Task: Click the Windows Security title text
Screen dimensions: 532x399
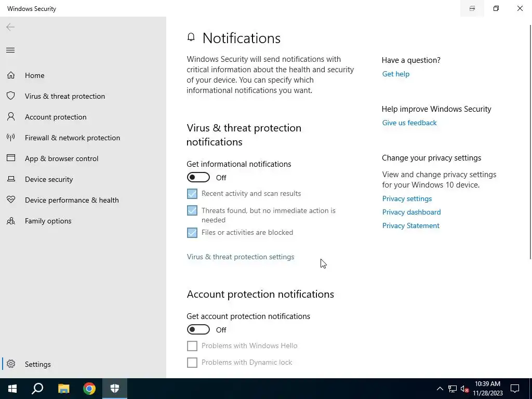Action: 32,9
